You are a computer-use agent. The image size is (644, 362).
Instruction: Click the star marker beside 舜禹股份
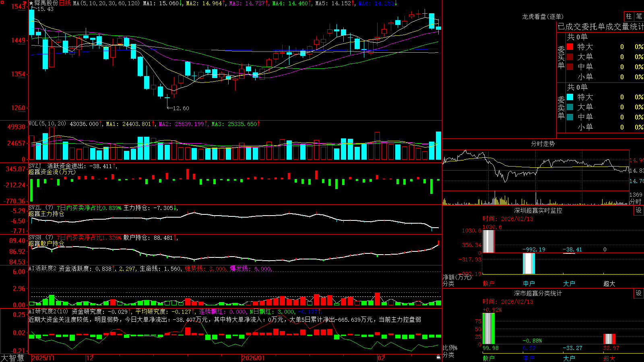31,3
